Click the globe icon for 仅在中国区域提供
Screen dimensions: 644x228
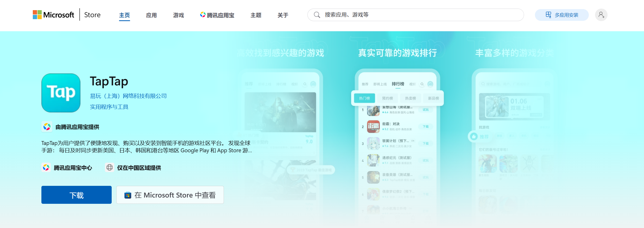pos(110,168)
